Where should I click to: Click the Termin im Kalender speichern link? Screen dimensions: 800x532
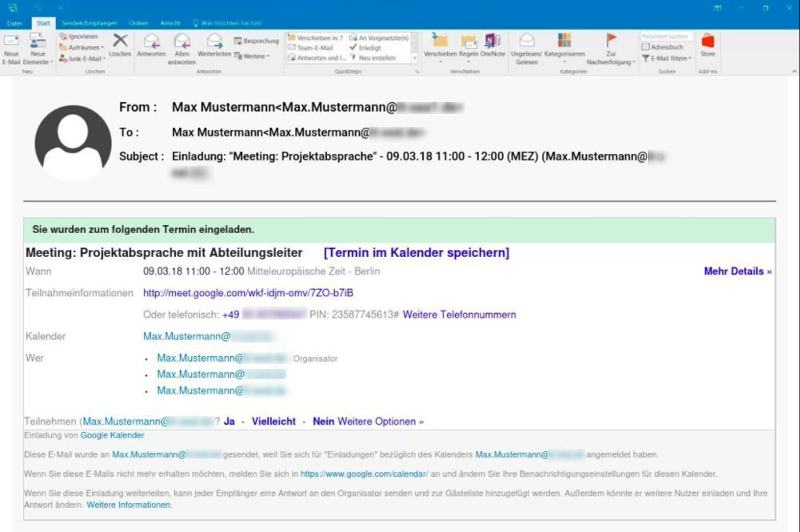point(416,252)
